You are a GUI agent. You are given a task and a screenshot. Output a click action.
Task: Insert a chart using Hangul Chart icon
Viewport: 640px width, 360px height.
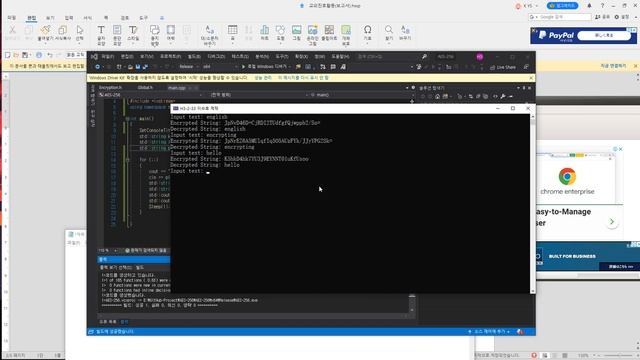[x=264, y=30]
